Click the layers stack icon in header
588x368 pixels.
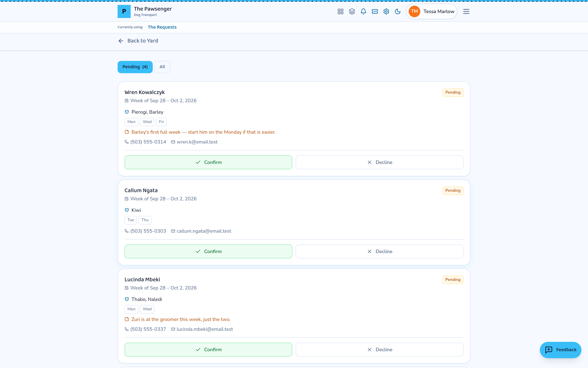tap(352, 11)
